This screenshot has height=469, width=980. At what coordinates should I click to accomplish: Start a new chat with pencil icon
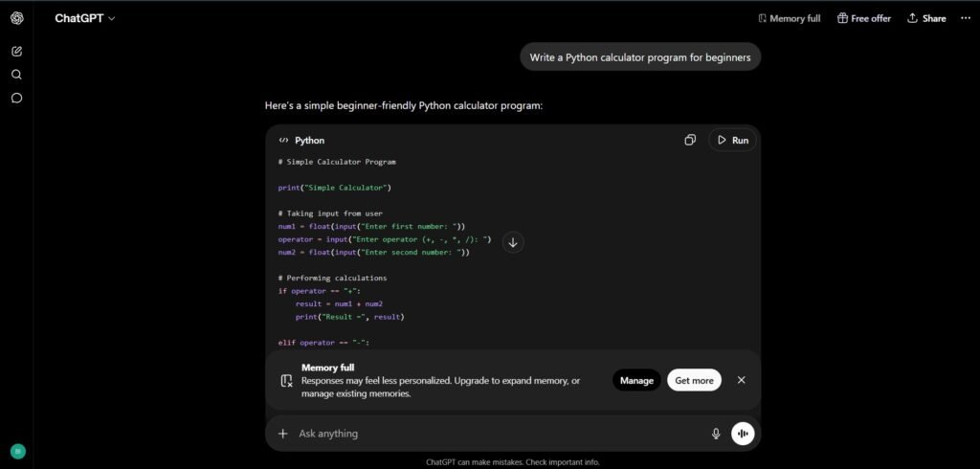(17, 52)
